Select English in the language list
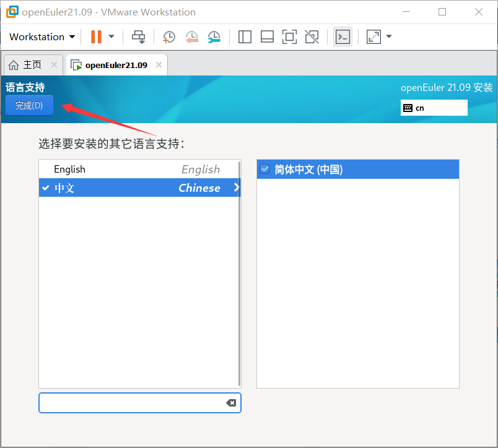498x448 pixels. coord(139,169)
